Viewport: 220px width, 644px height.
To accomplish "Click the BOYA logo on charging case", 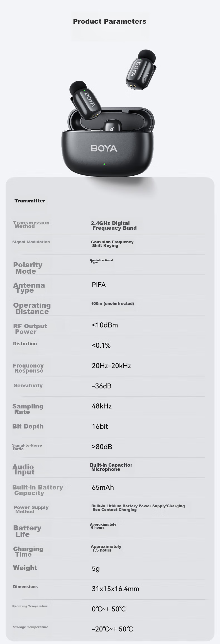I will point(104,148).
